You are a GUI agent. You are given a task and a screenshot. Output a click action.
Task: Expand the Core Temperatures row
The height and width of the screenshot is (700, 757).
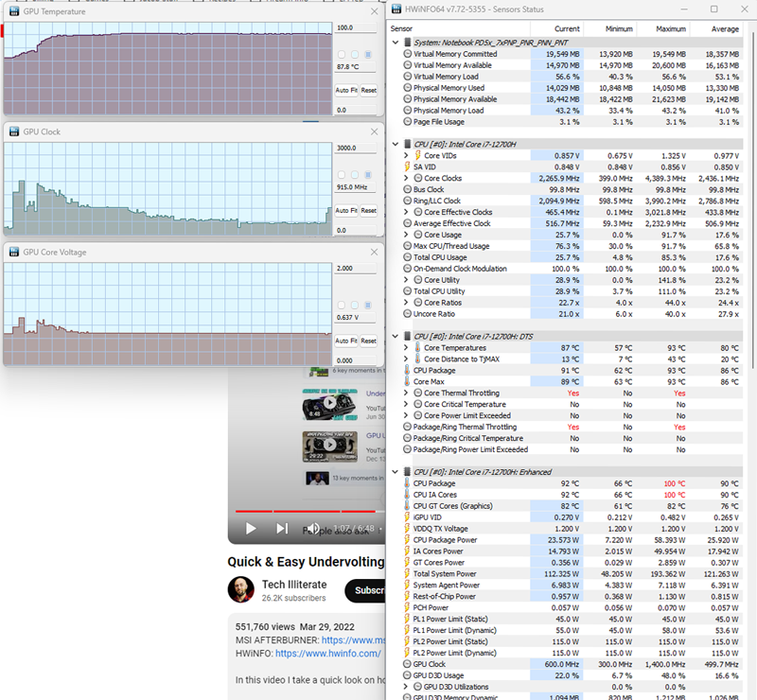(x=406, y=347)
